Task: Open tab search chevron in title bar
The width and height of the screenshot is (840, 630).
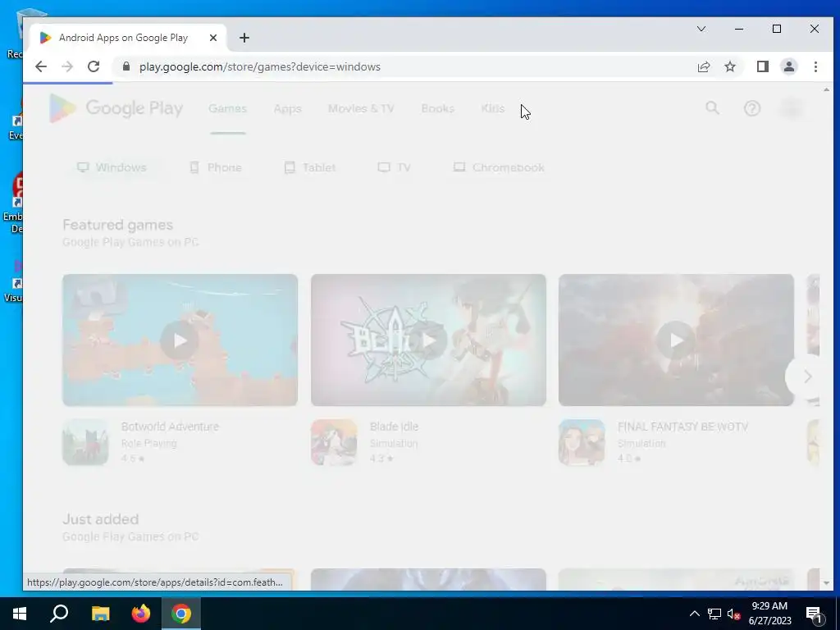Action: [x=701, y=29]
